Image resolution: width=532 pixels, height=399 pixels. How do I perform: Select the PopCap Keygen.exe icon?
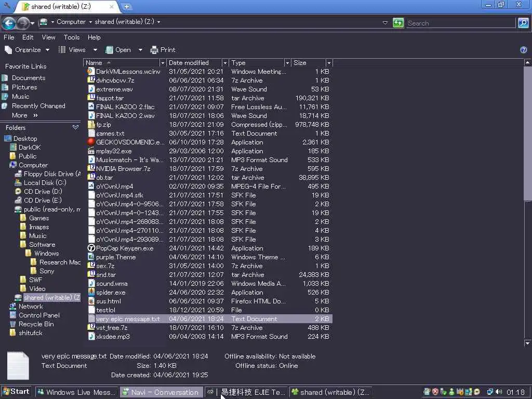(x=91, y=248)
